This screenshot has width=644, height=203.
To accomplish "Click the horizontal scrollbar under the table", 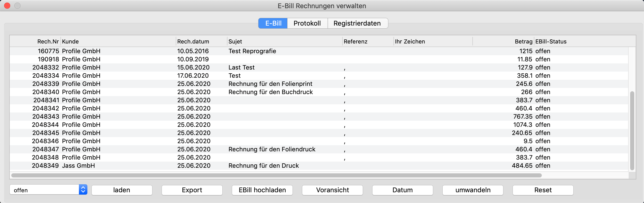I will 276,175.
